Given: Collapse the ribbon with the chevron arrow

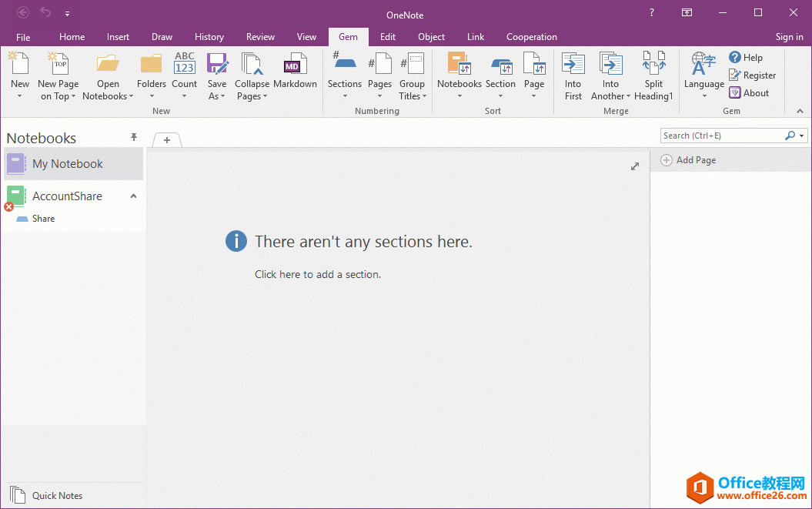Looking at the screenshot, I should (x=800, y=111).
